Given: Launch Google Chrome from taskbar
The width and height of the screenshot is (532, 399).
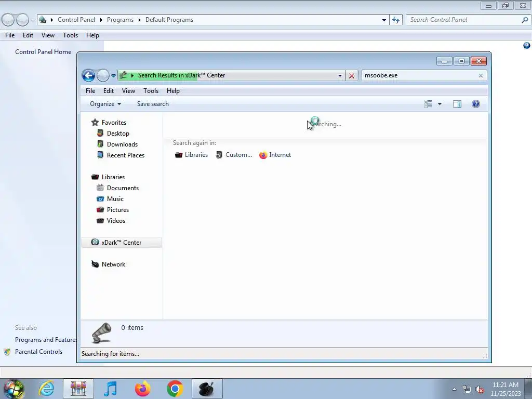Looking at the screenshot, I should (x=175, y=389).
